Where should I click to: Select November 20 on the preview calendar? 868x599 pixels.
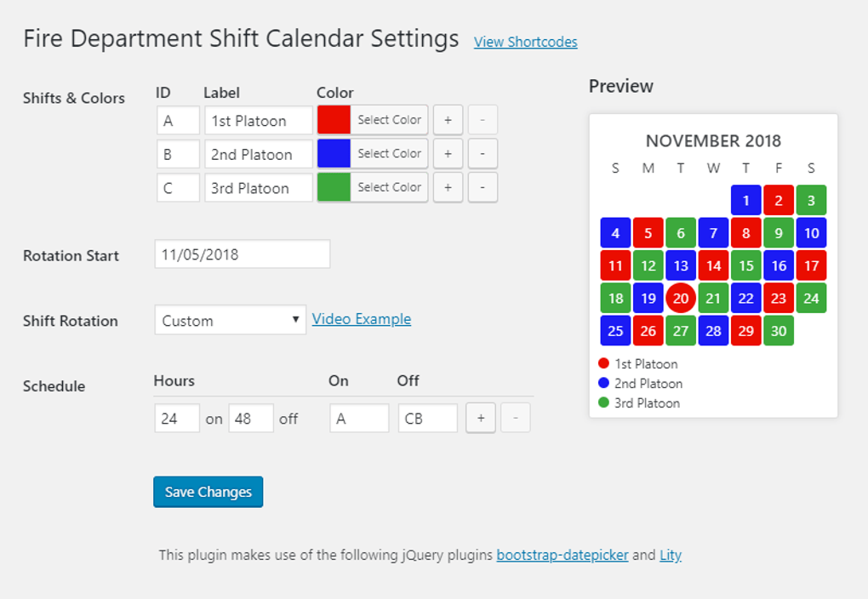(x=681, y=298)
